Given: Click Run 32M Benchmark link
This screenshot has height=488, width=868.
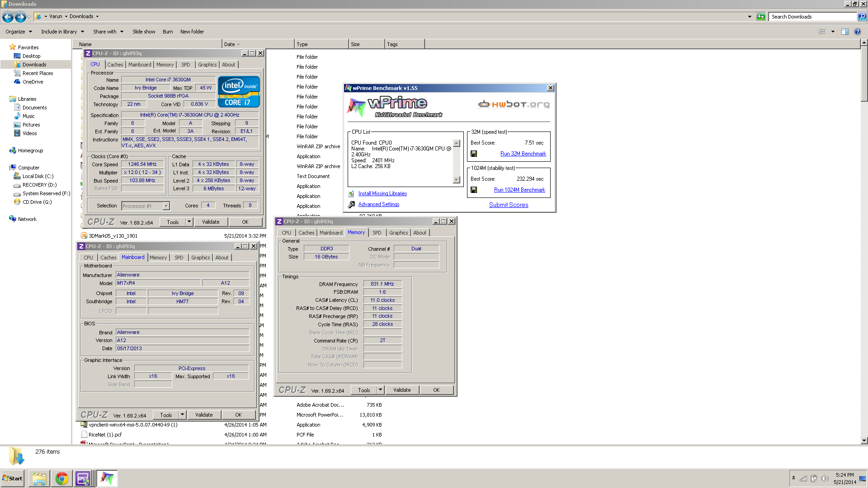Looking at the screenshot, I should [523, 154].
